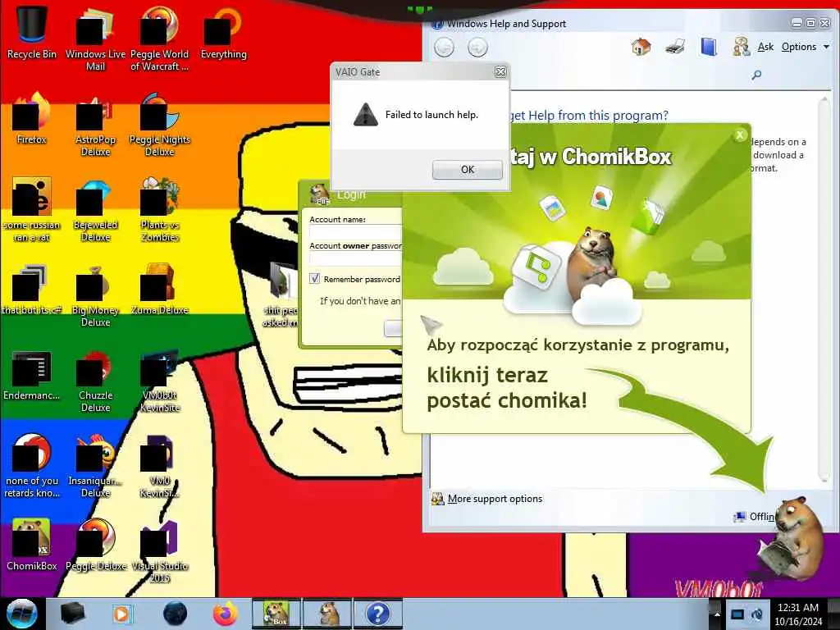This screenshot has width=840, height=630.
Task: Switch to ChomikBox taskbar button
Action: (276, 614)
